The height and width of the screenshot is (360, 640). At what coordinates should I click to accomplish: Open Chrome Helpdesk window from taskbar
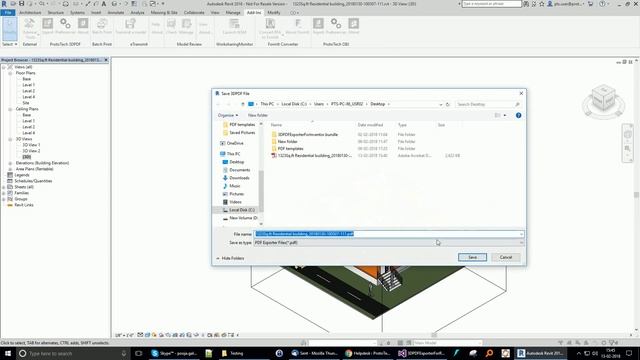[x=368, y=353]
